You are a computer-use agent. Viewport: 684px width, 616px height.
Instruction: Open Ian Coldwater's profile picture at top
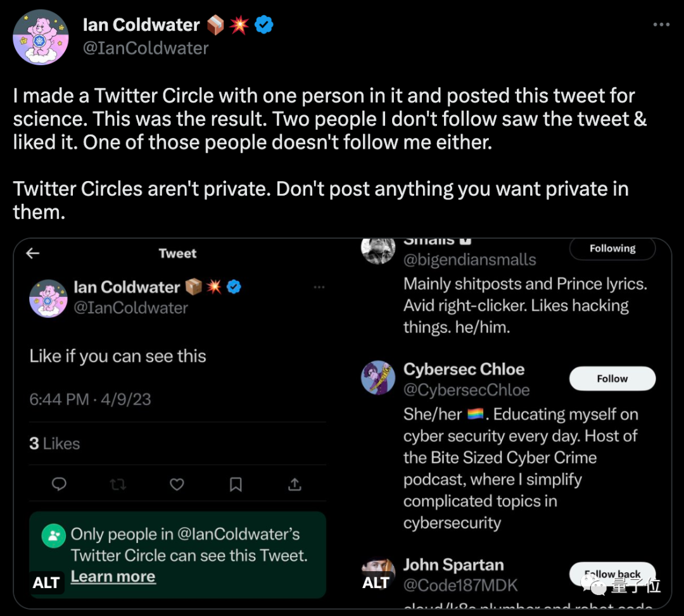[x=41, y=37]
